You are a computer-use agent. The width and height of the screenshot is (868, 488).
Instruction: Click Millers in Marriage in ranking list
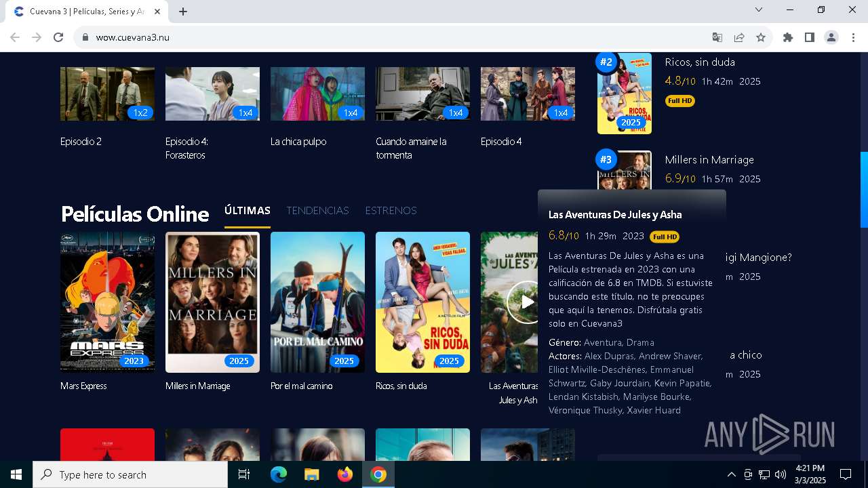coord(709,160)
